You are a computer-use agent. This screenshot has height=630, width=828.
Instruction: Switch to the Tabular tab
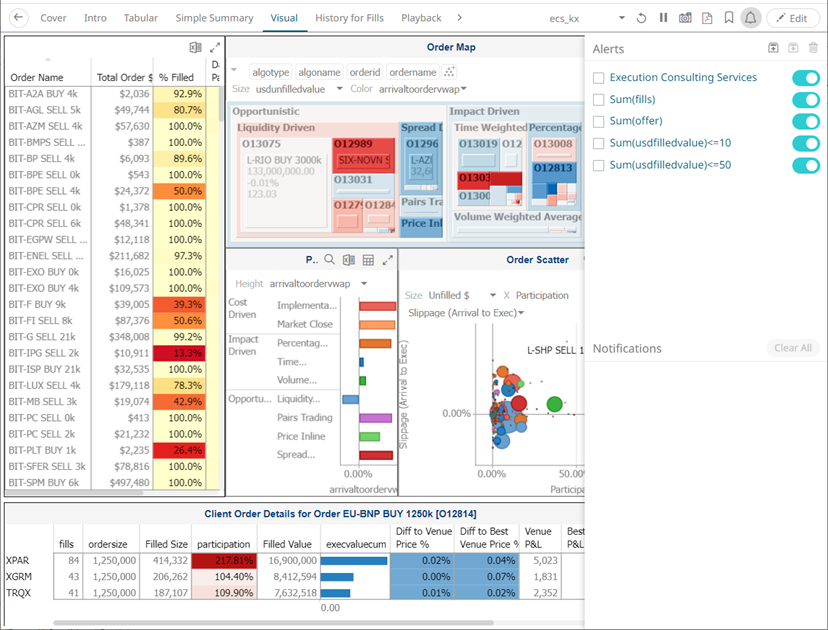point(140,18)
